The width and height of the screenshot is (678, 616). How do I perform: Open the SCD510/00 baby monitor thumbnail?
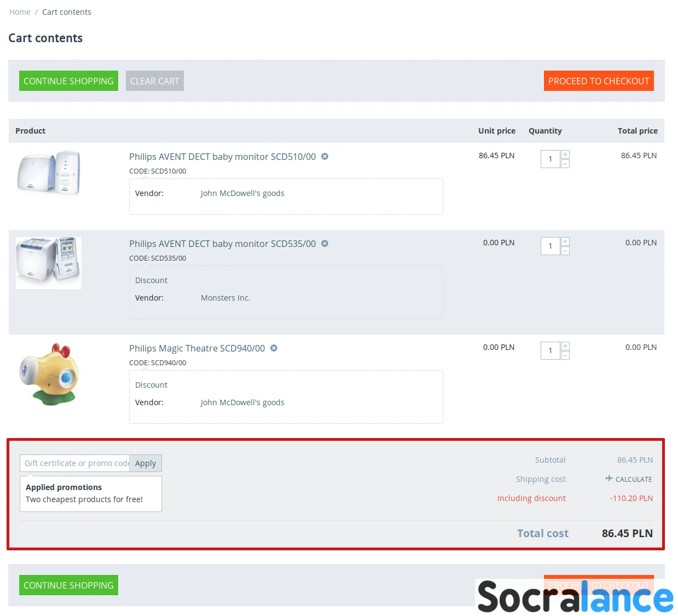coord(49,173)
